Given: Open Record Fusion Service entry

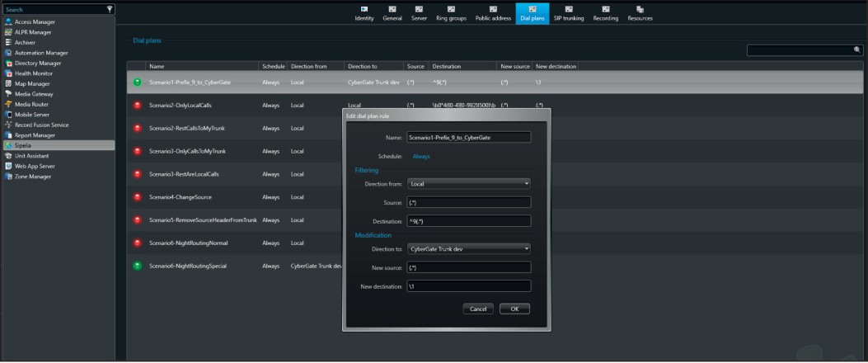Looking at the screenshot, I should tap(41, 125).
